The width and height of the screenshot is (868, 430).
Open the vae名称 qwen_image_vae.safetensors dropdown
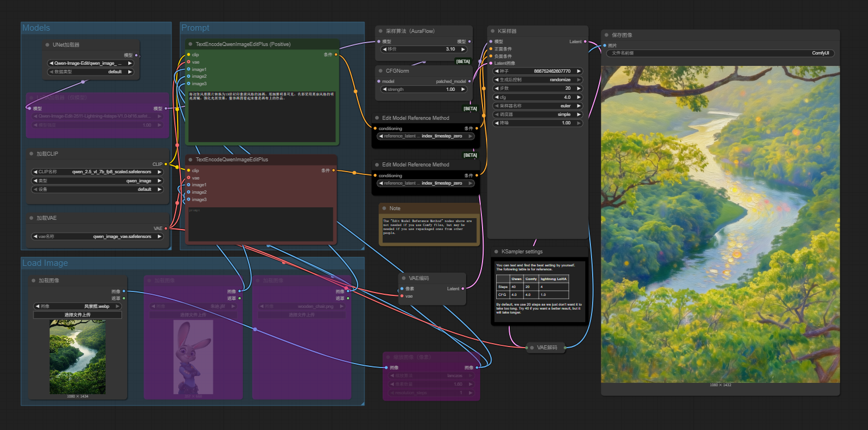pos(97,236)
